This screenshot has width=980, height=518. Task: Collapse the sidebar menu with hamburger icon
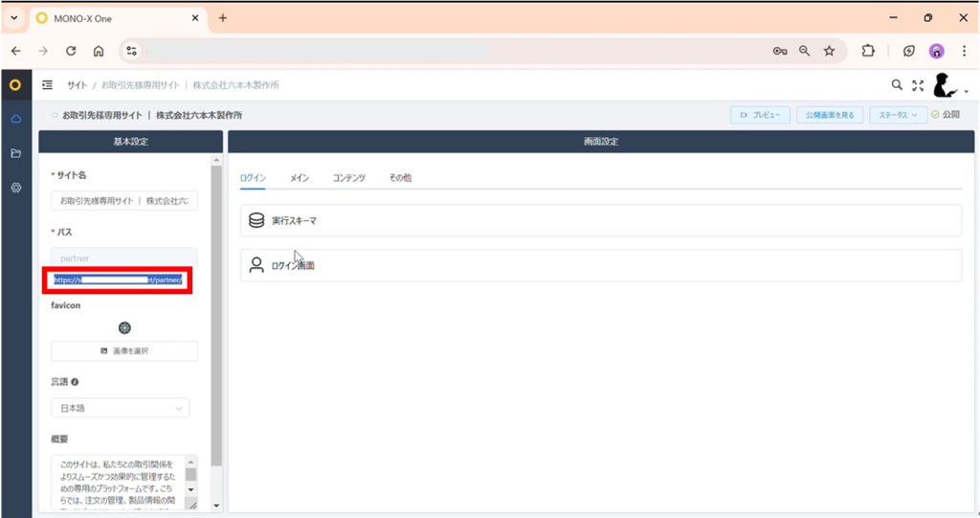tap(48, 85)
